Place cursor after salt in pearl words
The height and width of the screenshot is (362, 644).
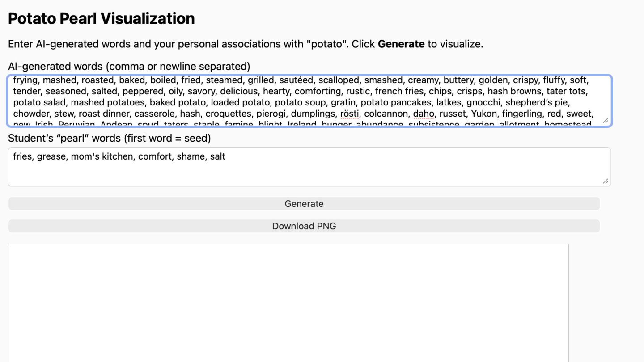tap(226, 156)
